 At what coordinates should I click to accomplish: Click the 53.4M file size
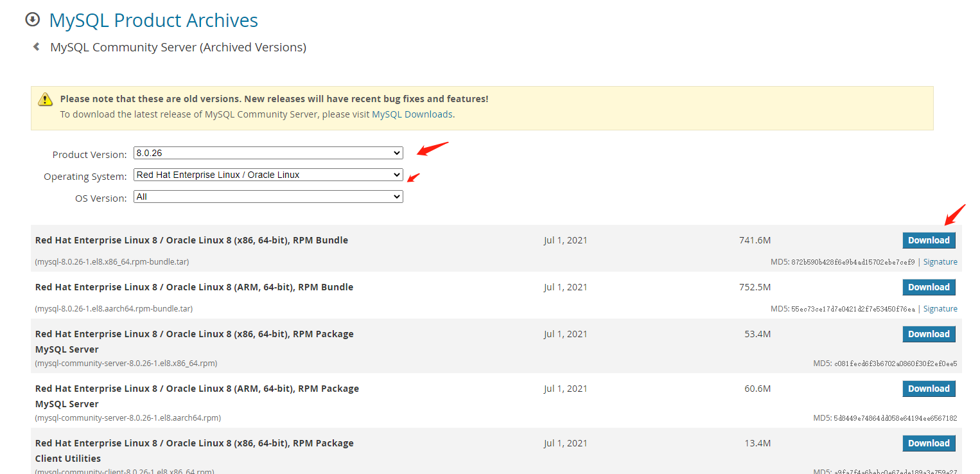point(757,334)
